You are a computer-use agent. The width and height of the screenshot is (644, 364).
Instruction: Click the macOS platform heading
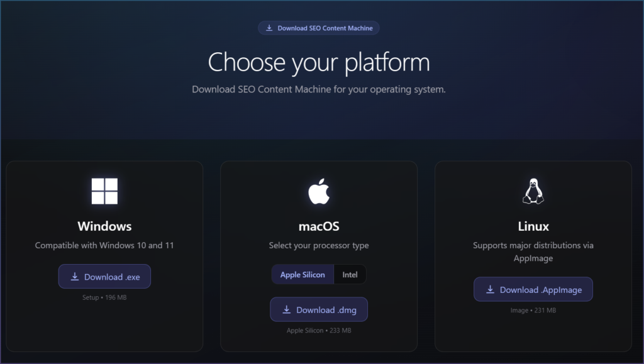(x=319, y=226)
